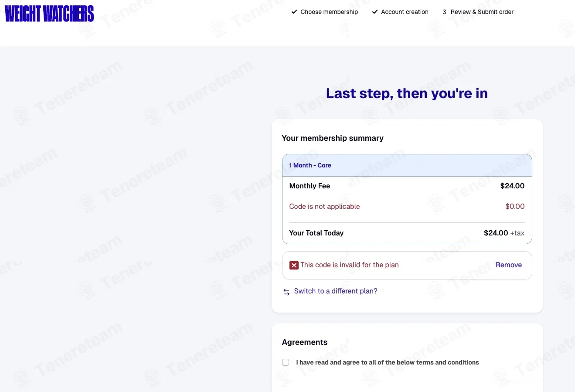
Task: Select the terms and conditions agreement label text
Action: [x=388, y=362]
